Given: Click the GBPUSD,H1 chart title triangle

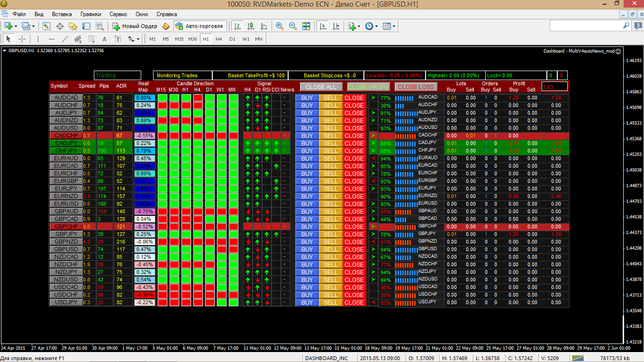Looking at the screenshot, I should (x=4, y=50).
